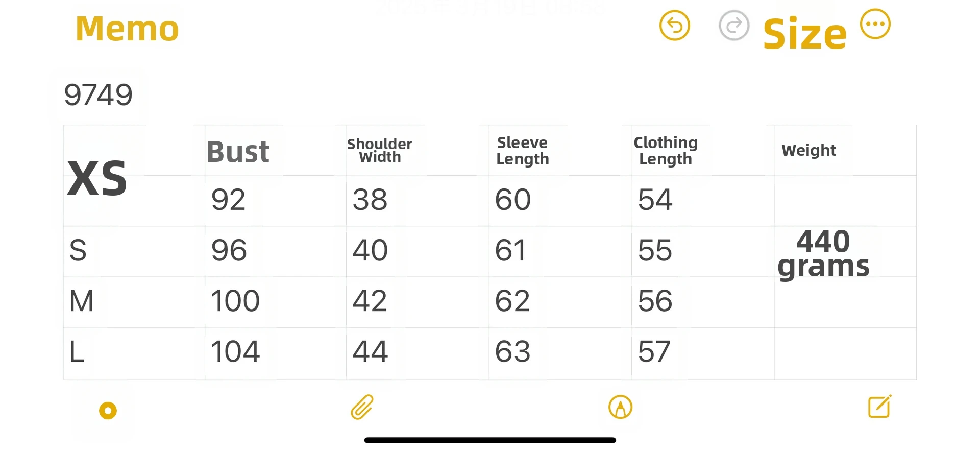Open the markup pen icon
This screenshot has height=452, width=980.
(620, 407)
